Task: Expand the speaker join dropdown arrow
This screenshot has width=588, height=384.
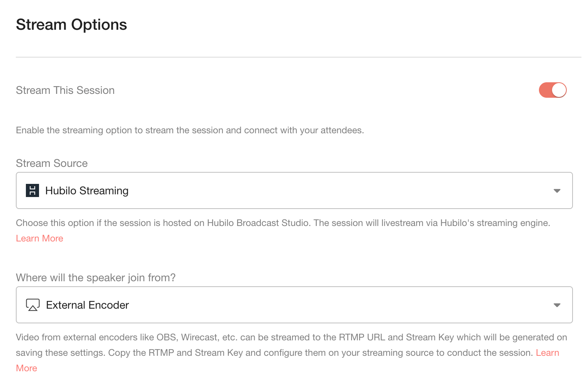Action: coord(557,305)
